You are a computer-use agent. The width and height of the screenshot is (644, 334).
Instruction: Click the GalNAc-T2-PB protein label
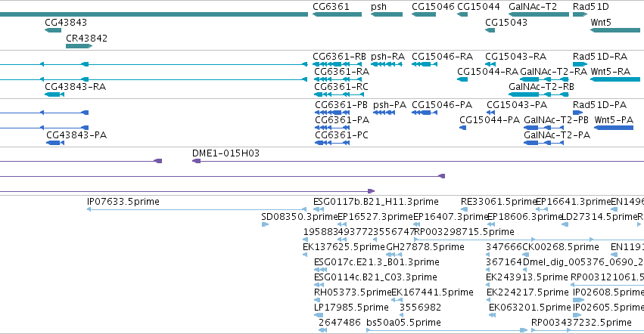(x=556, y=120)
